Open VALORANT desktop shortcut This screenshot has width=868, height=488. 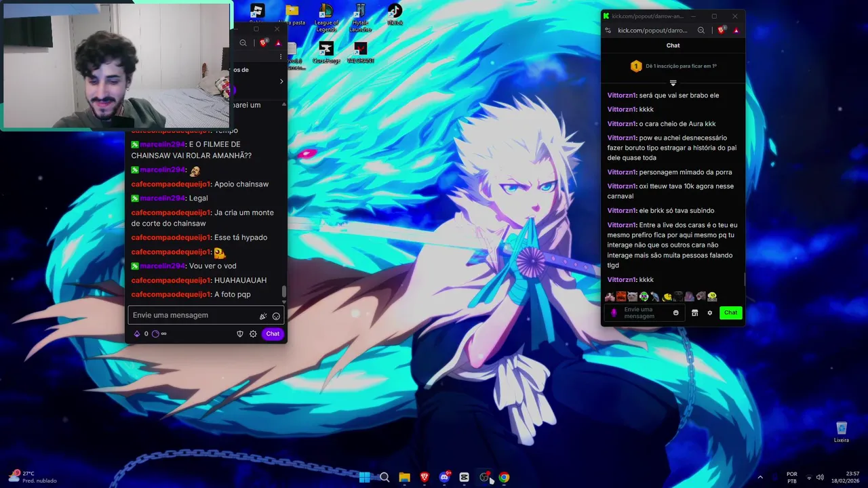(361, 52)
